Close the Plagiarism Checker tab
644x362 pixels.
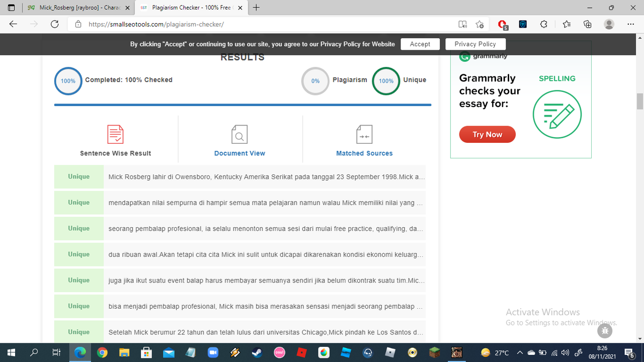pos(240,8)
